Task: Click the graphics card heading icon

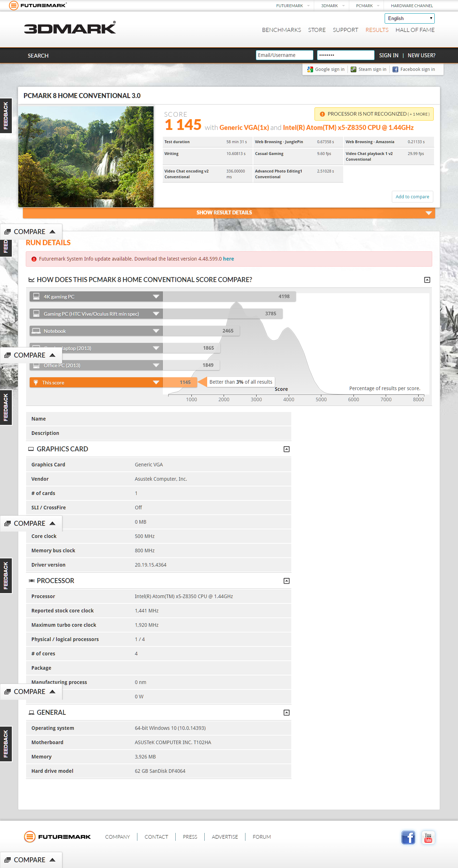Action: click(x=31, y=449)
